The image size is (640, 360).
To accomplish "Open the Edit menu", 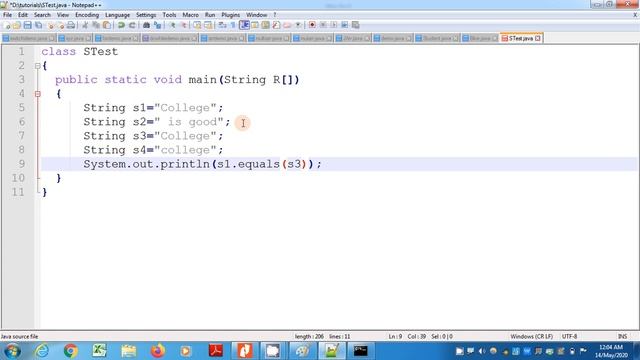I will (x=22, y=15).
